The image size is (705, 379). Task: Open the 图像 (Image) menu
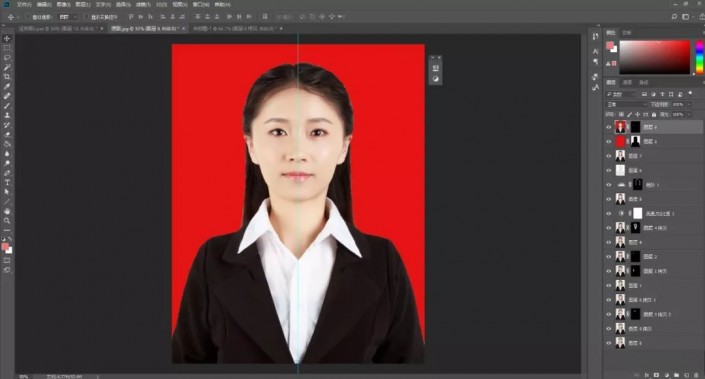click(63, 4)
